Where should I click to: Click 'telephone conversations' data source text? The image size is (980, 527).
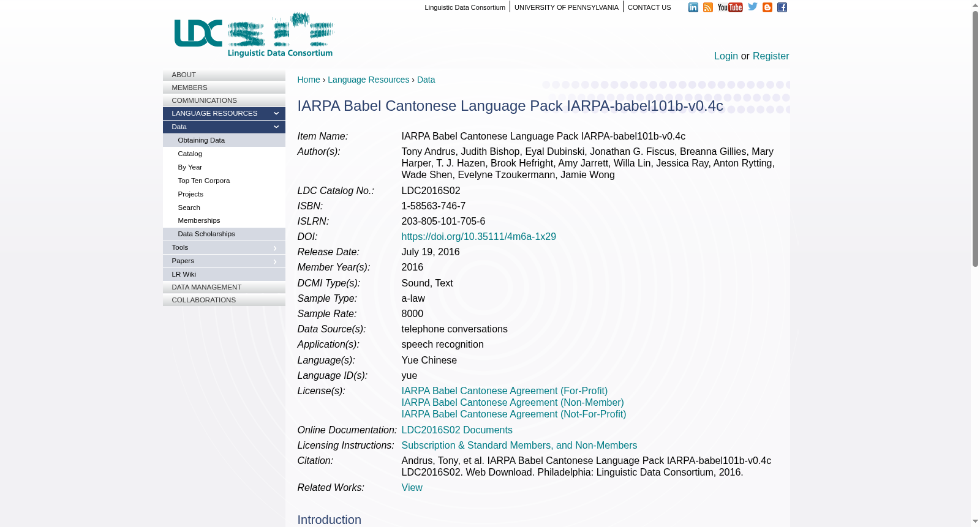[454, 329]
